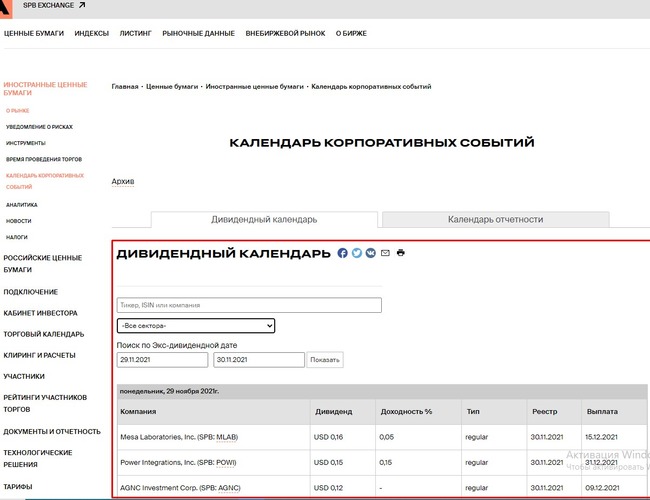Open ТЕХНОЛОГИЧЕСКИЕ РЕШЕНИЯ sidebar section
Image resolution: width=650 pixels, height=500 pixels.
tap(38, 459)
